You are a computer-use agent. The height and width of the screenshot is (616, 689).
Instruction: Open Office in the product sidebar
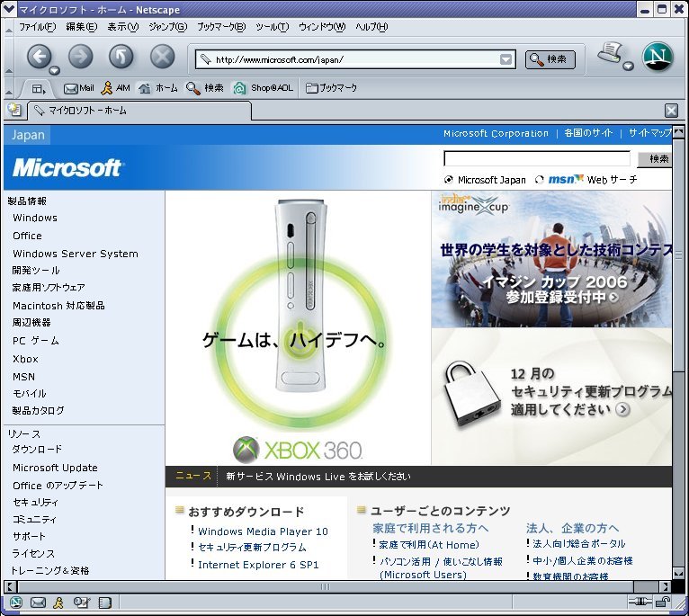click(x=27, y=236)
